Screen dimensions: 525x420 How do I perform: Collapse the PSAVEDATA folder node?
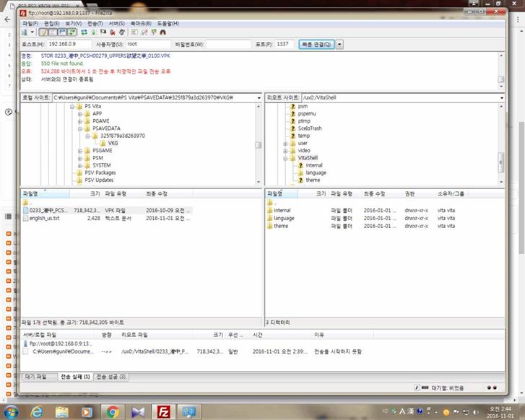point(79,128)
